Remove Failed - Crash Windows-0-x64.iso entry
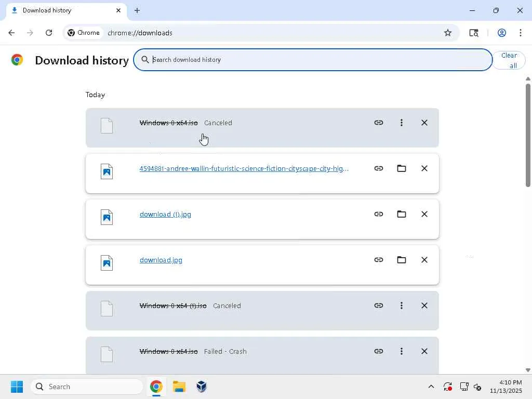Image resolution: width=532 pixels, height=399 pixels. [424, 351]
